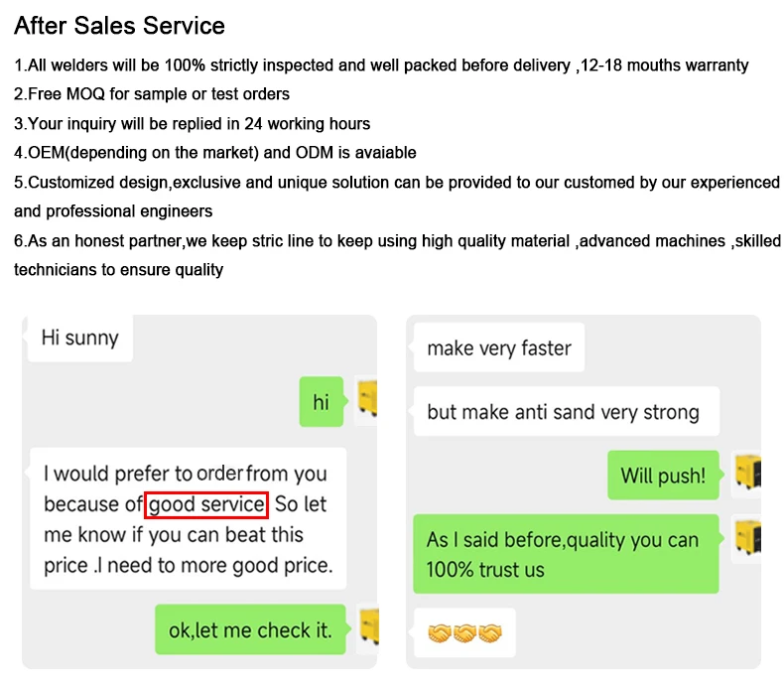The image size is (784, 687).
Task: Click the "24 working hours" inquiry line
Action: 192,123
